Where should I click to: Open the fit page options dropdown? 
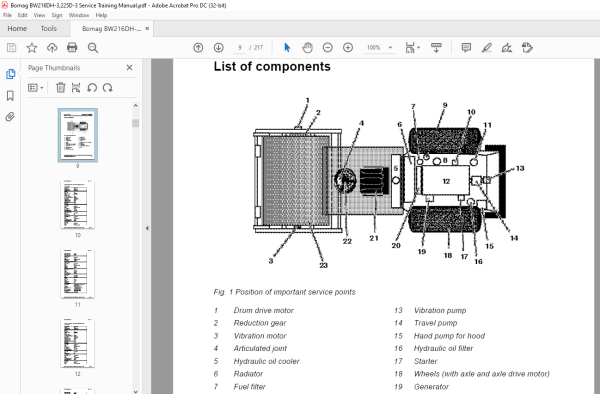click(412, 48)
